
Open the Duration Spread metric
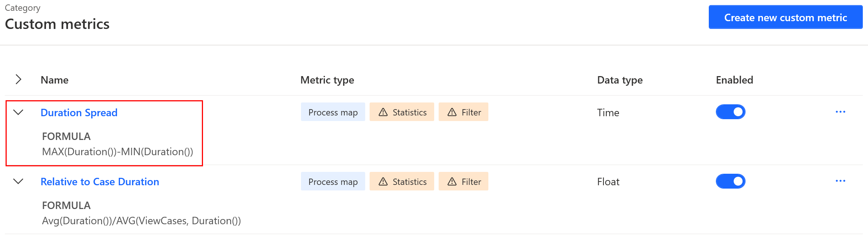[79, 112]
